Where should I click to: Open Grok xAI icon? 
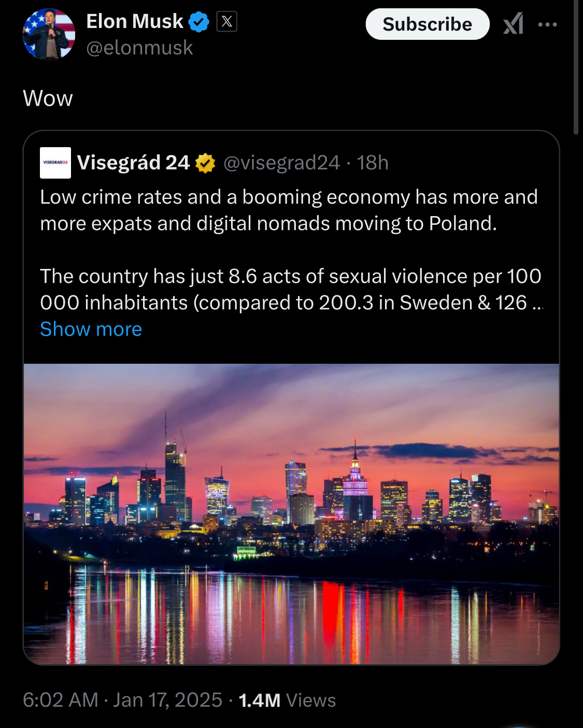pos(513,24)
